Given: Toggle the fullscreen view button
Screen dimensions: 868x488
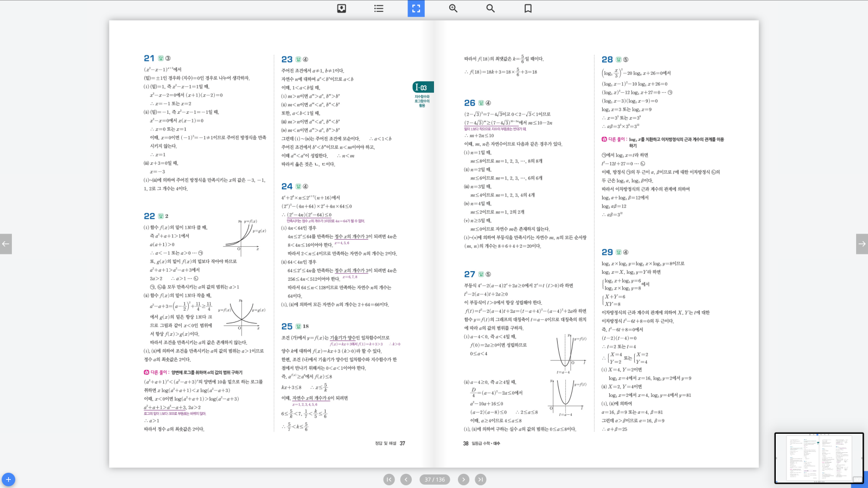Looking at the screenshot, I should tap(416, 9).
